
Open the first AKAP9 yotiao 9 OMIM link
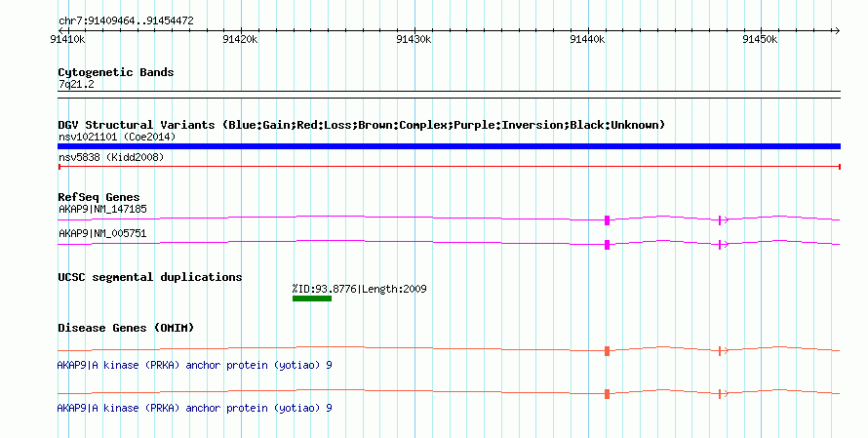click(x=194, y=366)
